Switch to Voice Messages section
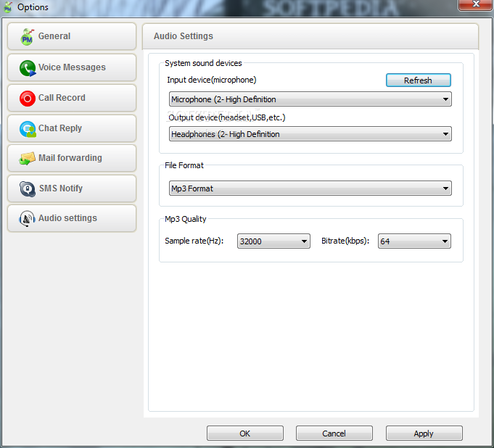494x448 pixels. point(72,67)
